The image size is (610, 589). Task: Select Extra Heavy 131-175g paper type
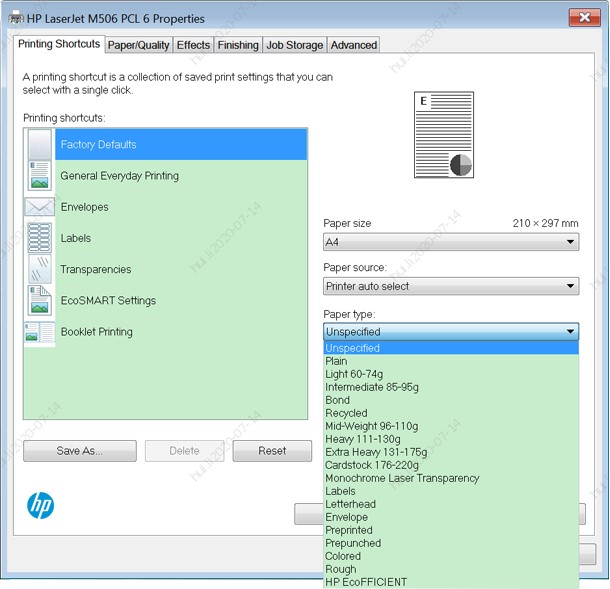(451, 452)
